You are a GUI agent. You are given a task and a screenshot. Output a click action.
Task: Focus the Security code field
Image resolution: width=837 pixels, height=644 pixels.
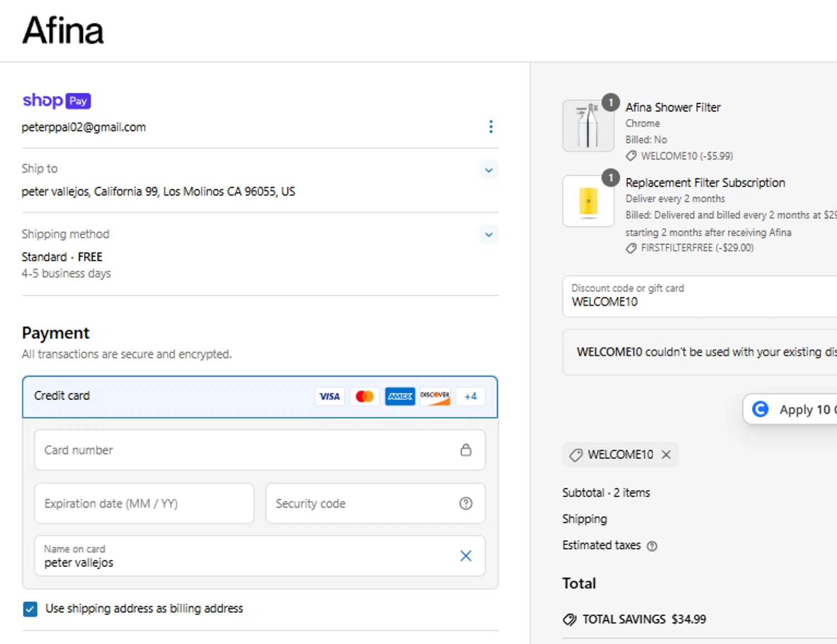(x=376, y=503)
